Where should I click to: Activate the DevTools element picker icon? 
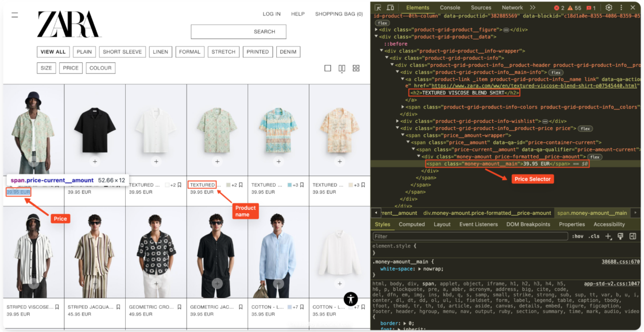(377, 8)
